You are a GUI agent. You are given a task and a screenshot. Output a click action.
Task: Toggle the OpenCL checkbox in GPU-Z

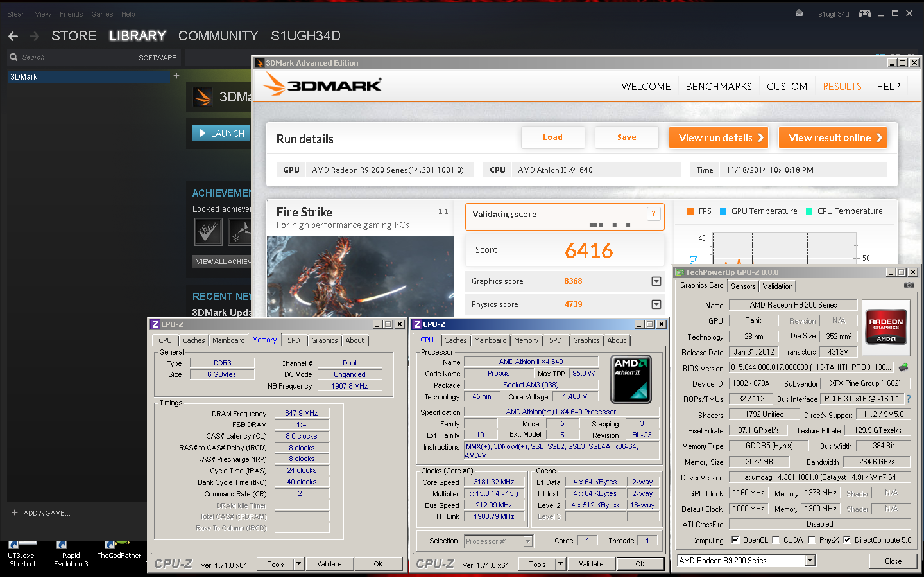click(735, 540)
